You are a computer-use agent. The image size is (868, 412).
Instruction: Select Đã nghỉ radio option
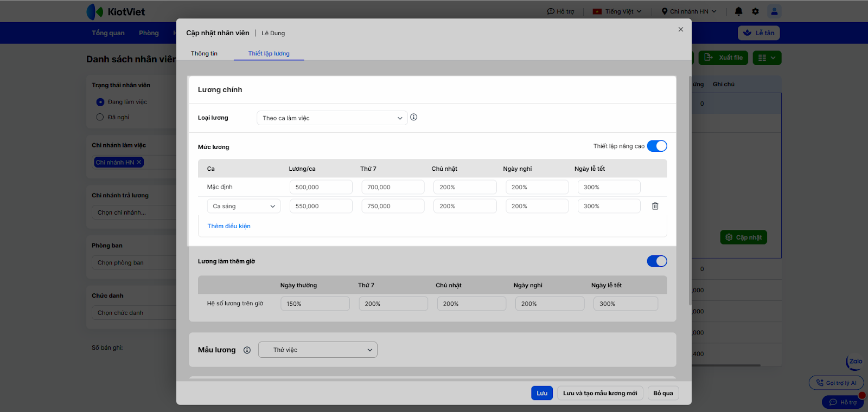coord(100,117)
